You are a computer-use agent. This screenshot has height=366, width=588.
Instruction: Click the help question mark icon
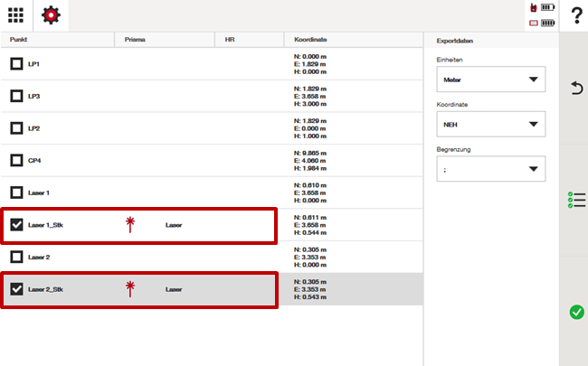click(574, 16)
